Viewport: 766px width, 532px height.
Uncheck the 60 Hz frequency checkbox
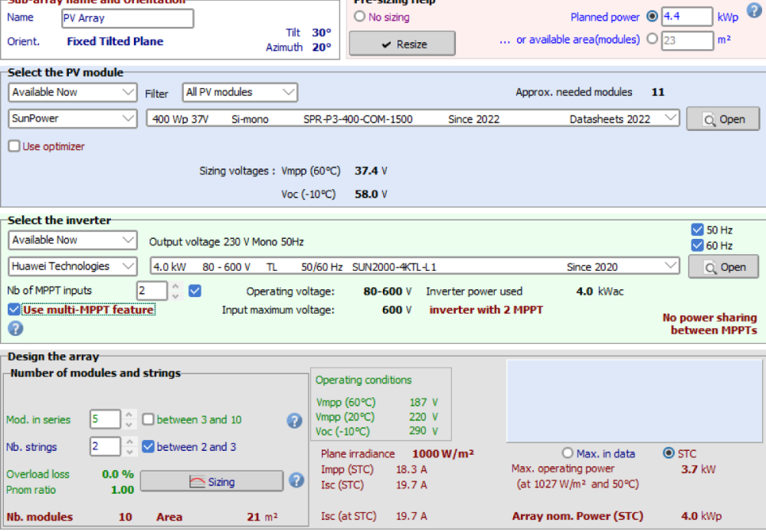[697, 246]
